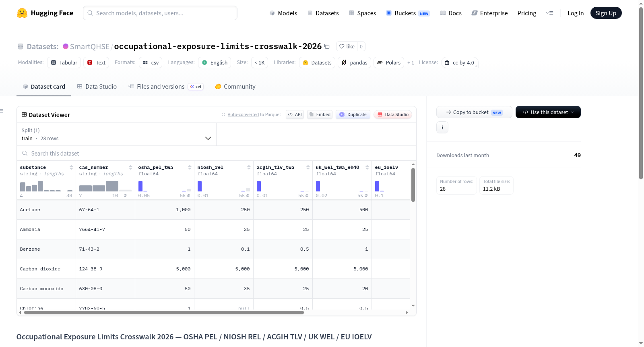Click the search magnifier icon in dataset search
Viewport: 644px width, 347px height.
tap(25, 154)
